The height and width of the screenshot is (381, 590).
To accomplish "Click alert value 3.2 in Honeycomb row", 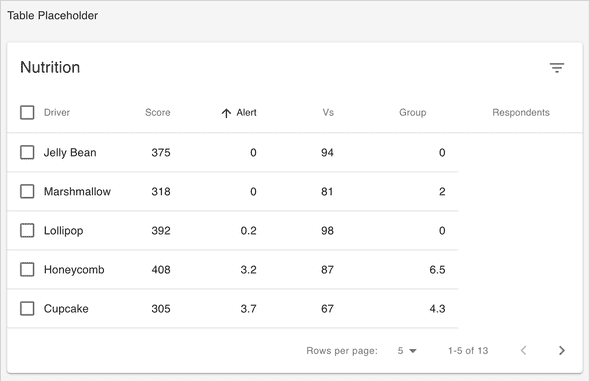I will pyautogui.click(x=249, y=270).
